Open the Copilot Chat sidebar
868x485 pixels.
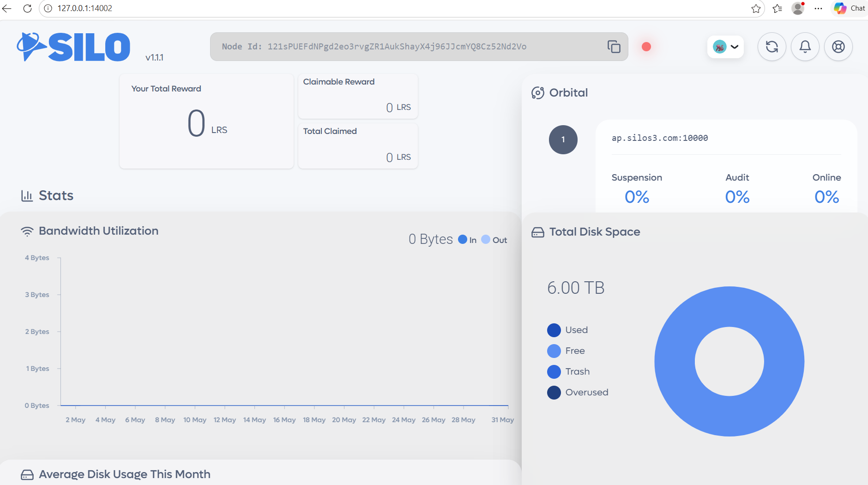tap(850, 8)
